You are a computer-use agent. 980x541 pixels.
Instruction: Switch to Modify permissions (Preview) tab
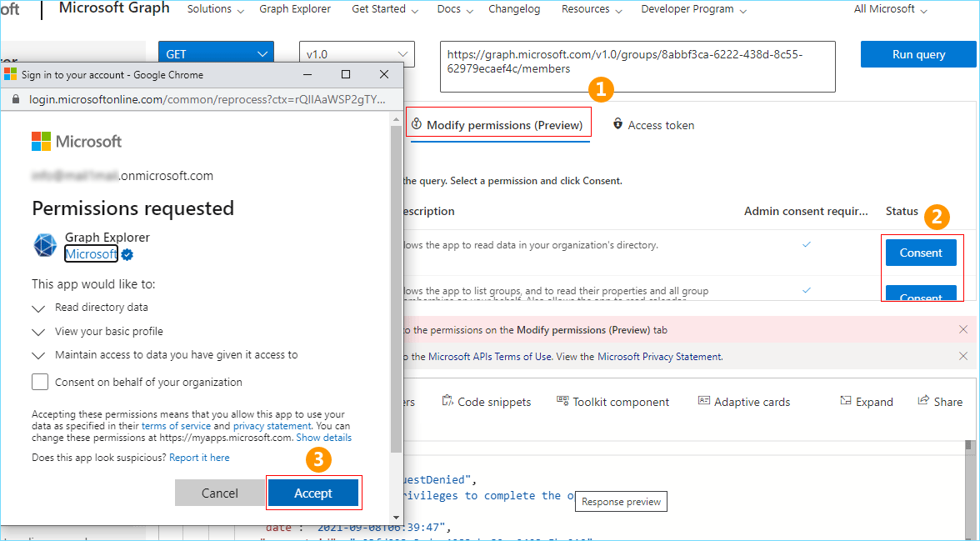point(498,125)
